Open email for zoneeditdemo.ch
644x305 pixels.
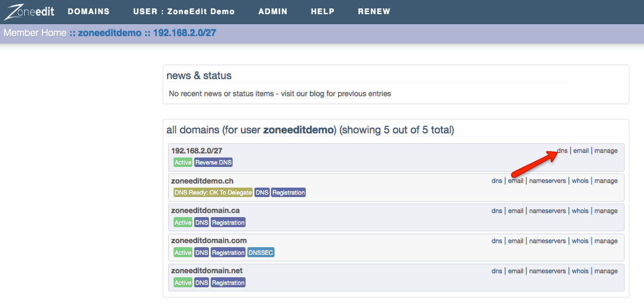pos(516,181)
